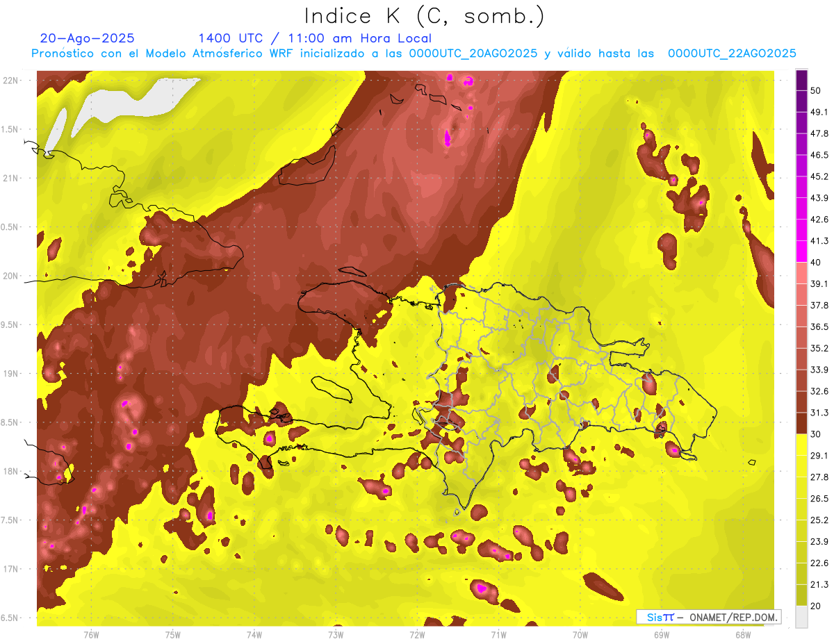Click the '1400 UTC / 11:00 am Hora Local' text
The width and height of the screenshot is (834, 644).
[x=315, y=38]
